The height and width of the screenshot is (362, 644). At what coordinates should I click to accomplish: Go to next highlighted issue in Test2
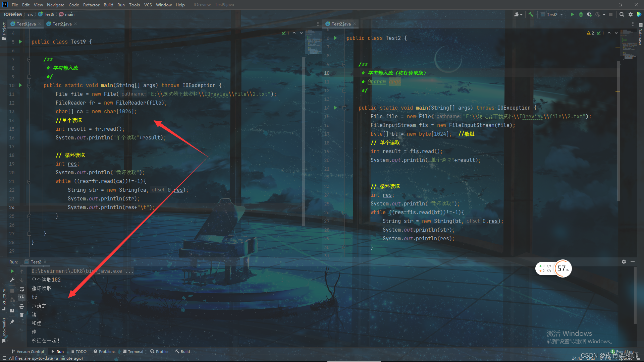[616, 33]
